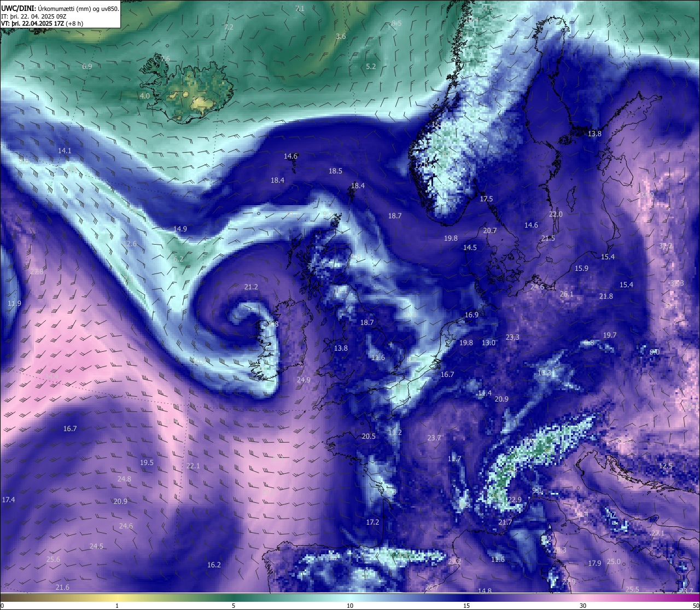Image resolution: width=700 pixels, height=610 pixels.
Task: Click the 30 tick on color scale
Action: (583, 606)
